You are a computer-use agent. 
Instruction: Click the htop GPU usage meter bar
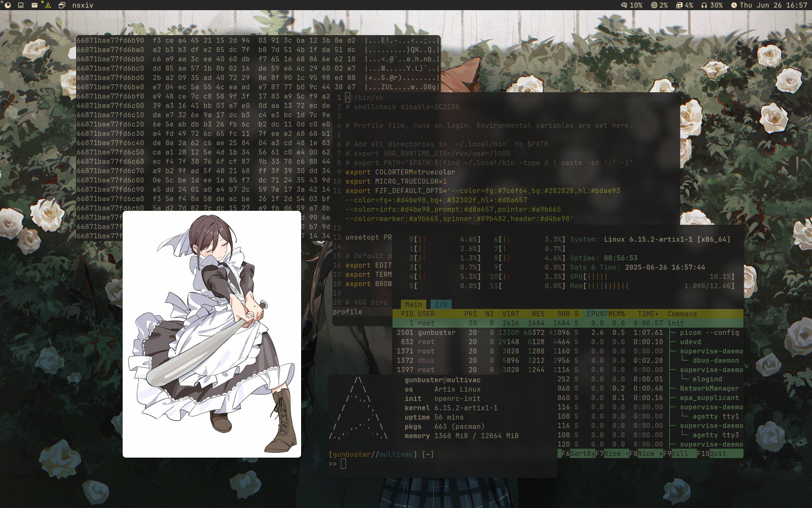click(652, 276)
